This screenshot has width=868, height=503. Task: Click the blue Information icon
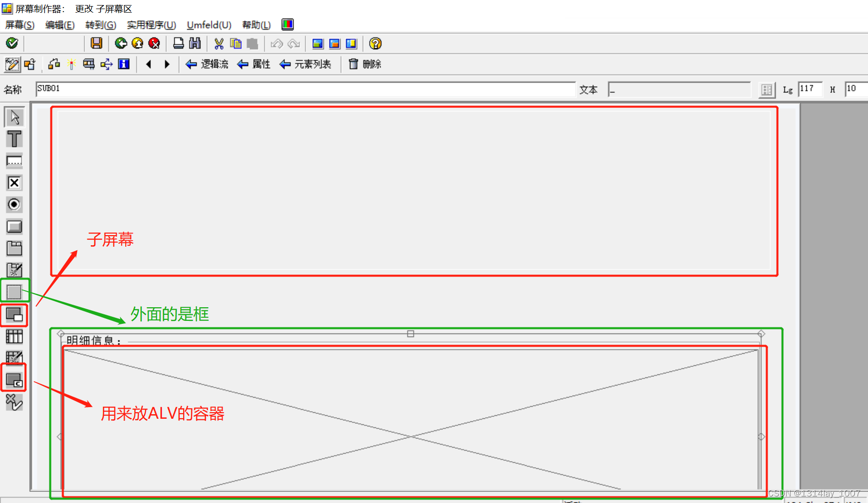[x=124, y=64]
